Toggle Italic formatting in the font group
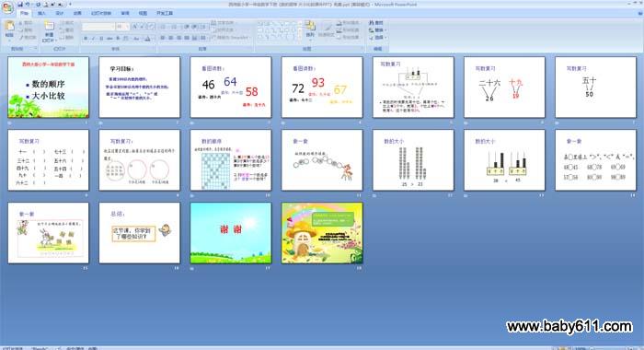Image resolution: width=644 pixels, height=350 pixels. pos(94,39)
